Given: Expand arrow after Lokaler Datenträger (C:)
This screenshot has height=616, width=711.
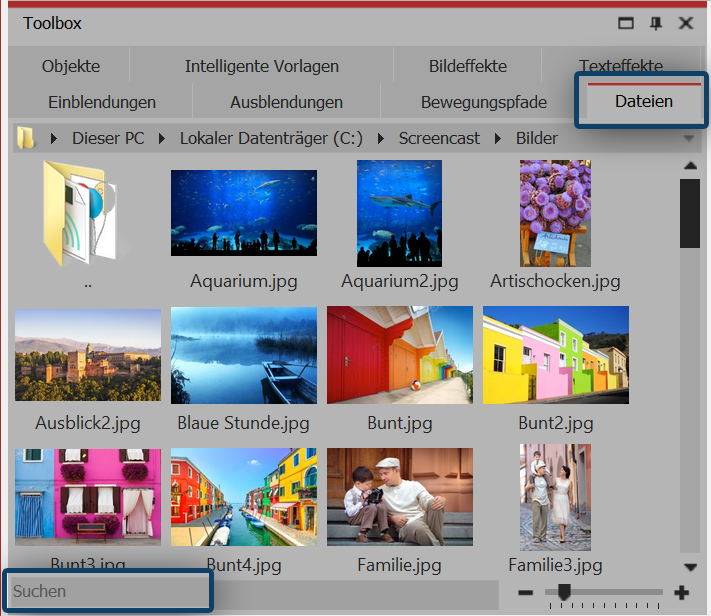Looking at the screenshot, I should (x=380, y=138).
